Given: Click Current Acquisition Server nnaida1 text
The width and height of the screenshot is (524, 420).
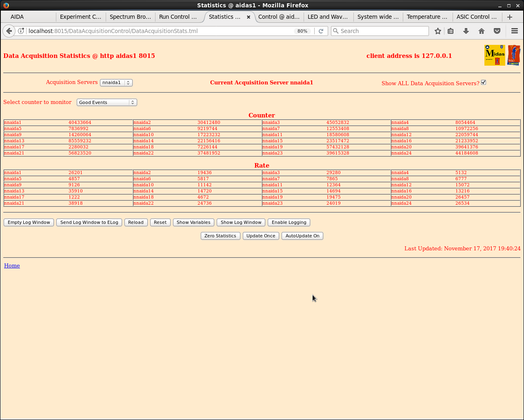Looking at the screenshot, I should [x=262, y=82].
